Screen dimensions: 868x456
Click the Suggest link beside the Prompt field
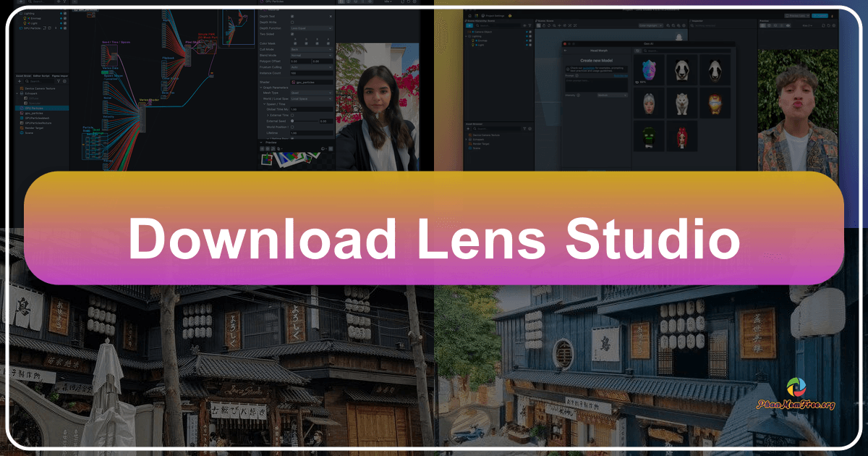coord(620,75)
